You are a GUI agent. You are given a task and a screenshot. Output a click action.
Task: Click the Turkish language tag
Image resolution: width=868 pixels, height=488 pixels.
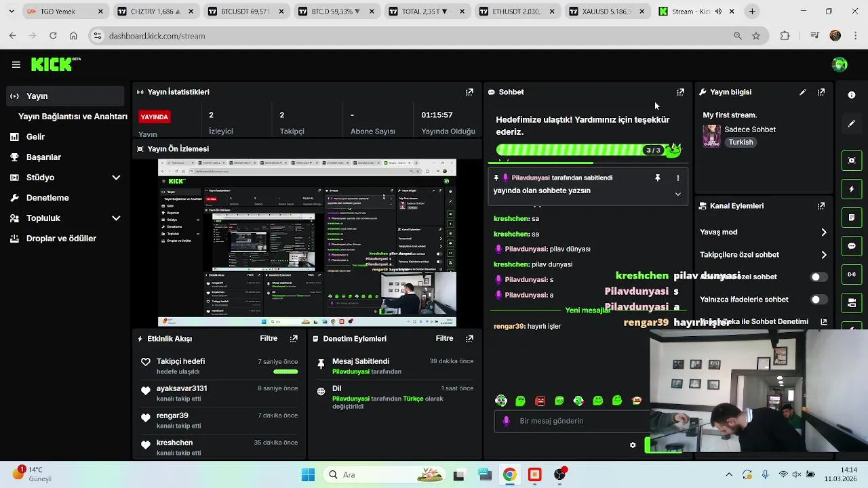click(x=741, y=142)
